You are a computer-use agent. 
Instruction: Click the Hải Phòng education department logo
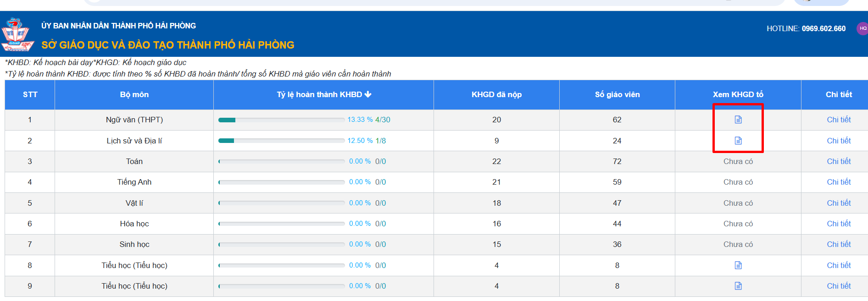click(17, 34)
